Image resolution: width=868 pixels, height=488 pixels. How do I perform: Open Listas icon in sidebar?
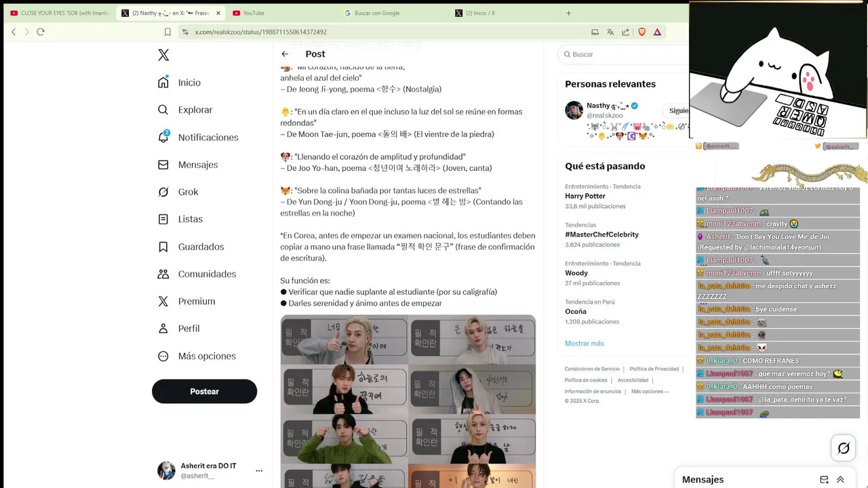163,219
